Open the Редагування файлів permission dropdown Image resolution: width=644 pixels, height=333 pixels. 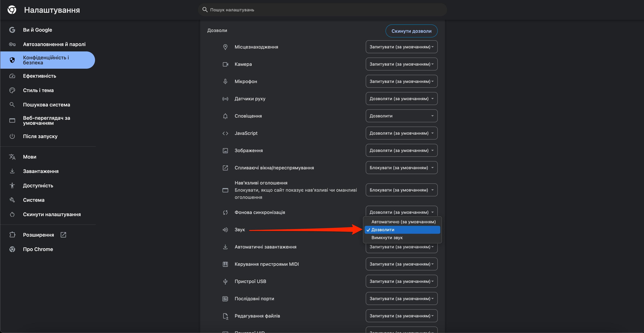[x=402, y=316]
